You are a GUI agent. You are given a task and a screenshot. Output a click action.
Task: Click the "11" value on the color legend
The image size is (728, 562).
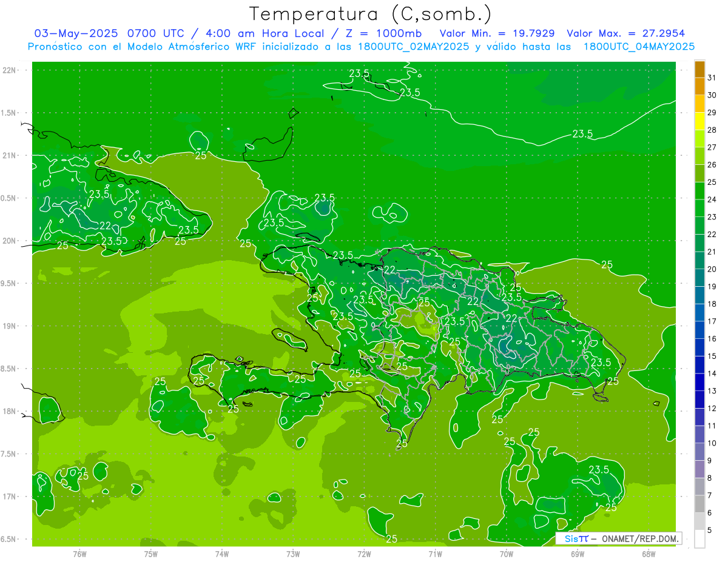click(x=712, y=426)
